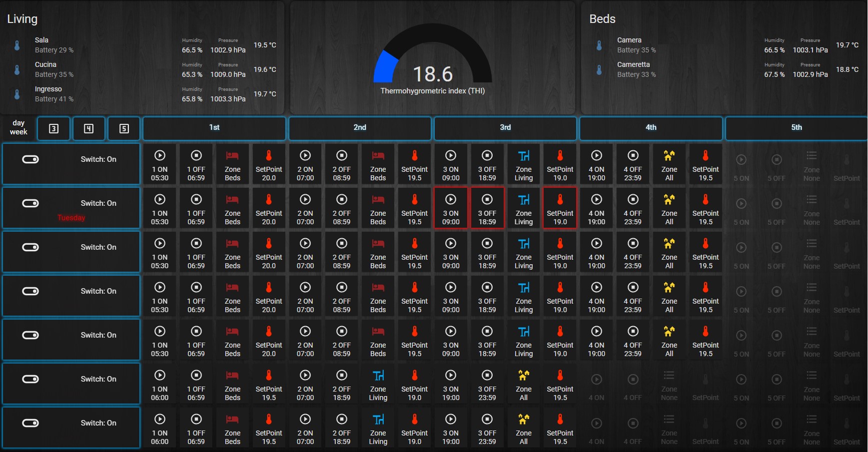Screen dimensions: 868x452
Task: Toggle the Tuesday schedule switch
Action: 30,203
